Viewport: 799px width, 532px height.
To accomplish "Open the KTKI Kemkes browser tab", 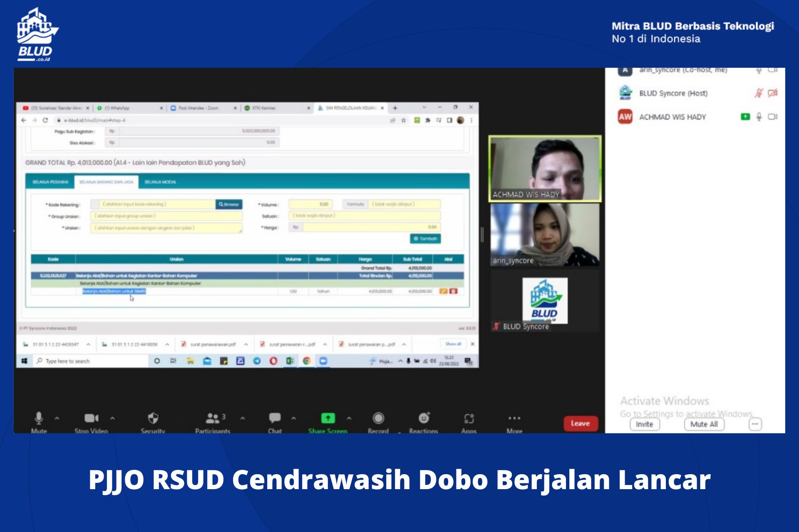I will 277,108.
